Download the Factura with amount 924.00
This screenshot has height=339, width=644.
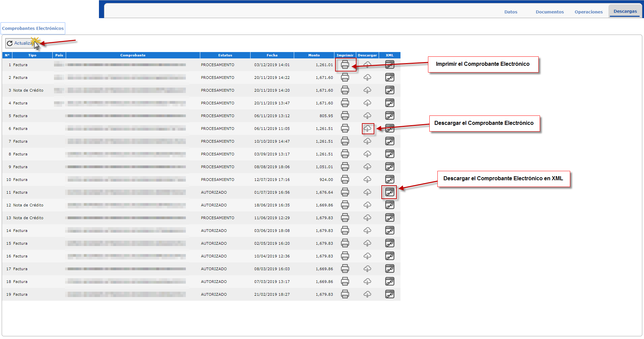pyautogui.click(x=367, y=180)
